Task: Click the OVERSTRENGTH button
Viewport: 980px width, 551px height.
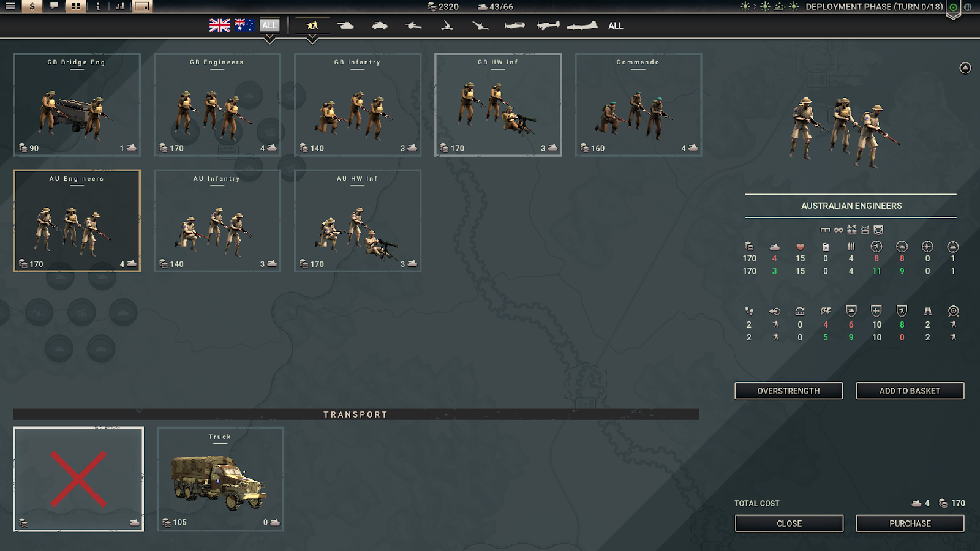Action: click(789, 391)
